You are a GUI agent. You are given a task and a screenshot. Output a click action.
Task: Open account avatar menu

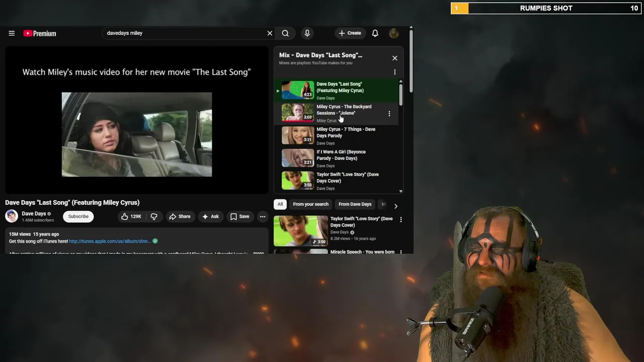point(394,33)
